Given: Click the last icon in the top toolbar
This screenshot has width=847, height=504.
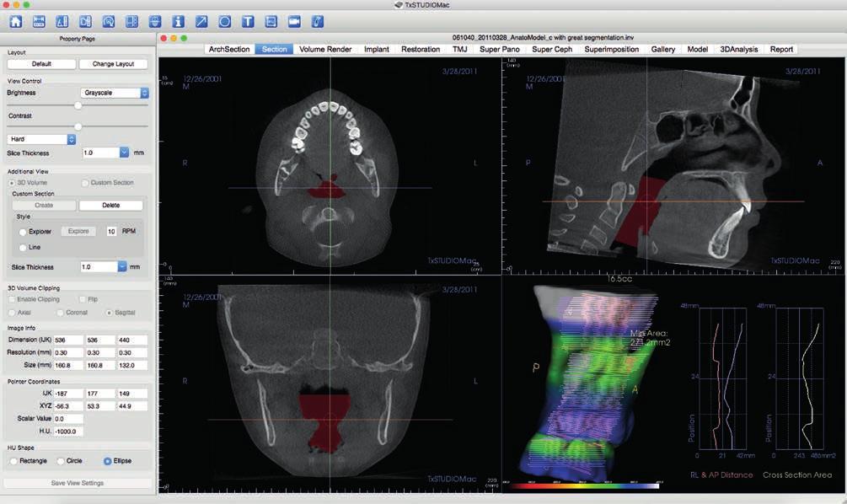Looking at the screenshot, I should (318, 22).
